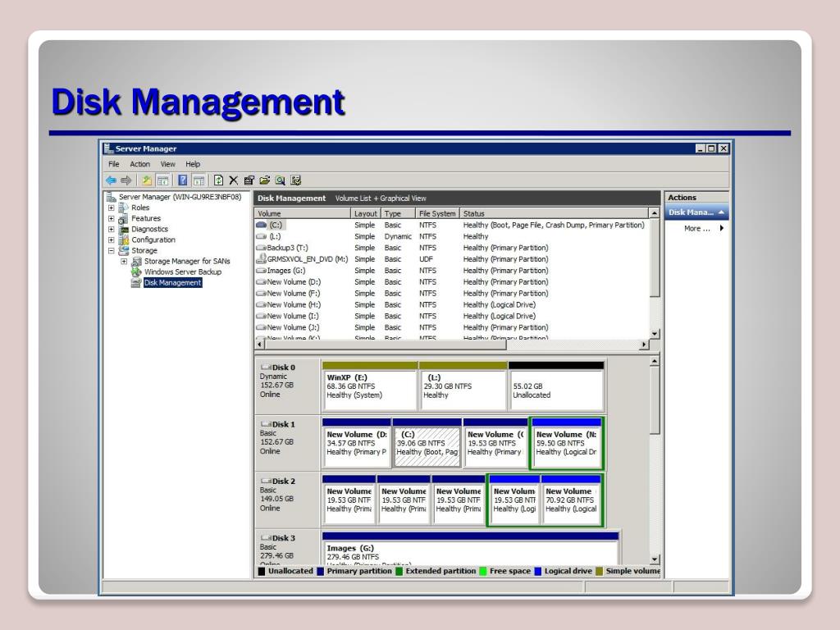840x630 pixels.
Task: Open the Action menu
Action: [x=139, y=164]
